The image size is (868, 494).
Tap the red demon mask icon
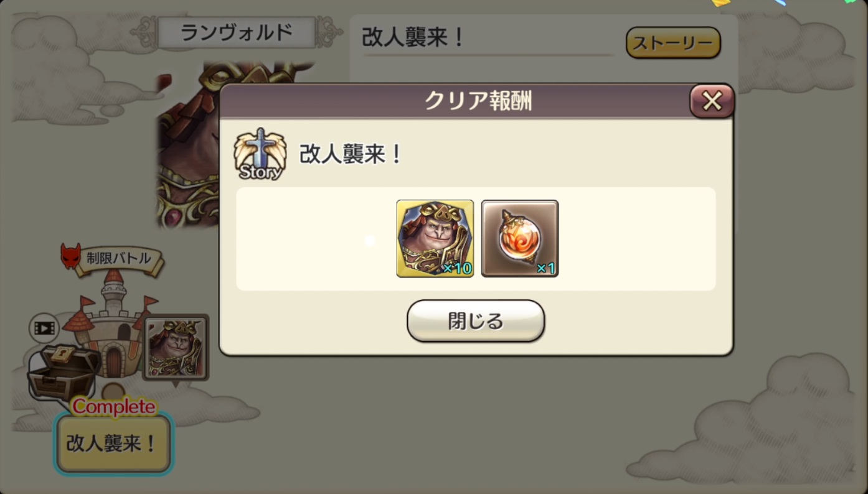[70, 256]
